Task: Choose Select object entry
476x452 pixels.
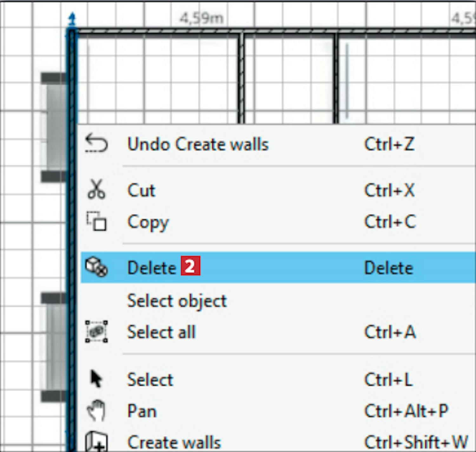Action: point(177,300)
